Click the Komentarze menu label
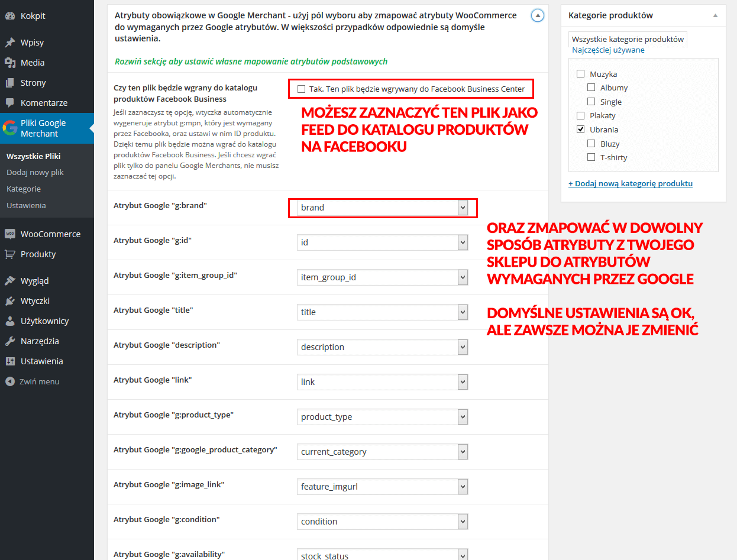Viewport: 737px width, 560px height. click(44, 103)
